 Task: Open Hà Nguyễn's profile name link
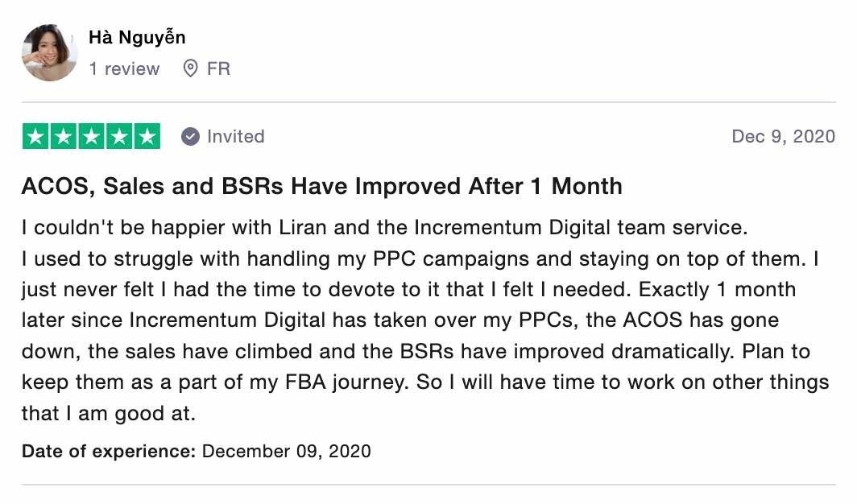tap(137, 38)
